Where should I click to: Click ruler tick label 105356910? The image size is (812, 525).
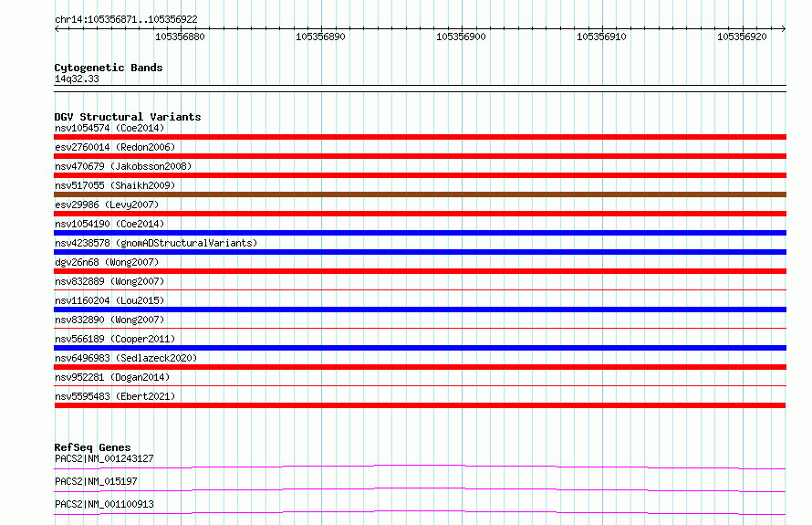point(602,37)
